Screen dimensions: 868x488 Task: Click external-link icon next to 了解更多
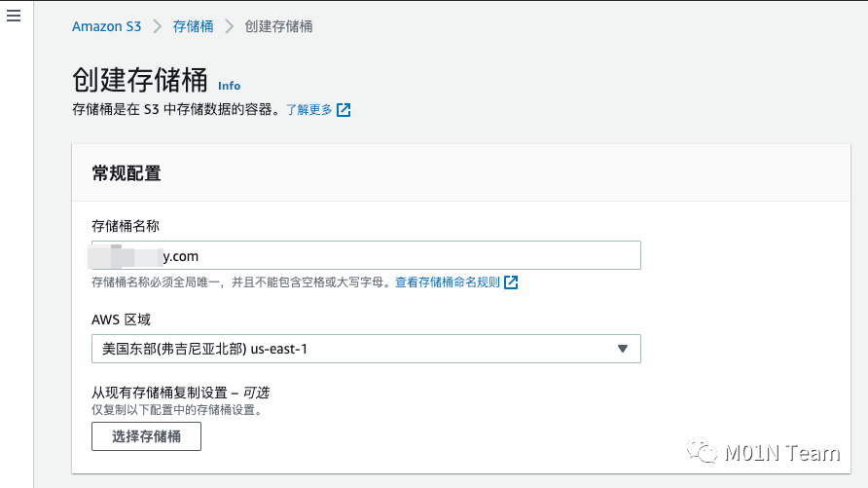click(x=344, y=110)
